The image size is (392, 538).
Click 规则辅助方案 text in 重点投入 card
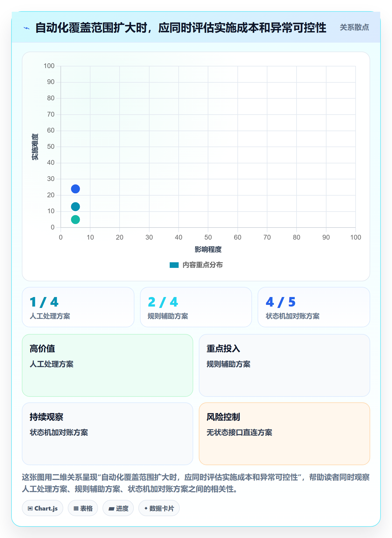point(228,364)
